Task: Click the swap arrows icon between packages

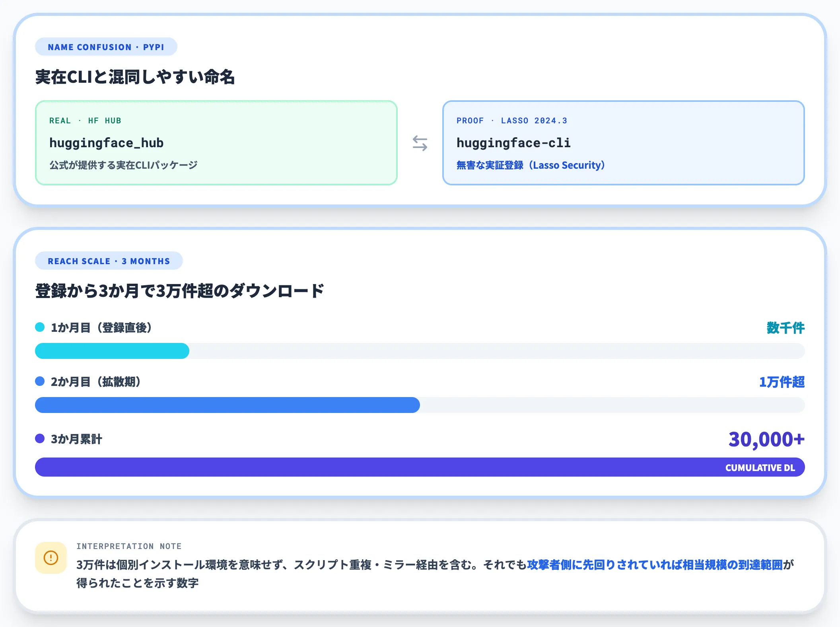Action: click(x=420, y=143)
